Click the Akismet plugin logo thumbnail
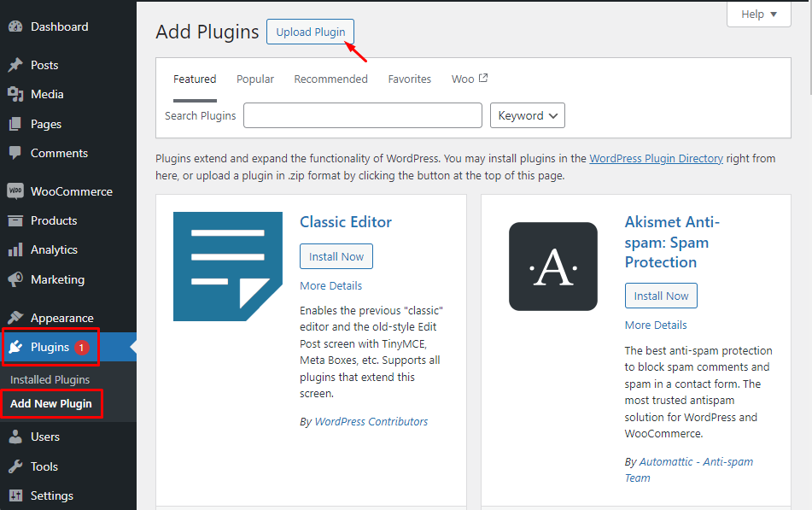This screenshot has width=812, height=510. [x=553, y=267]
